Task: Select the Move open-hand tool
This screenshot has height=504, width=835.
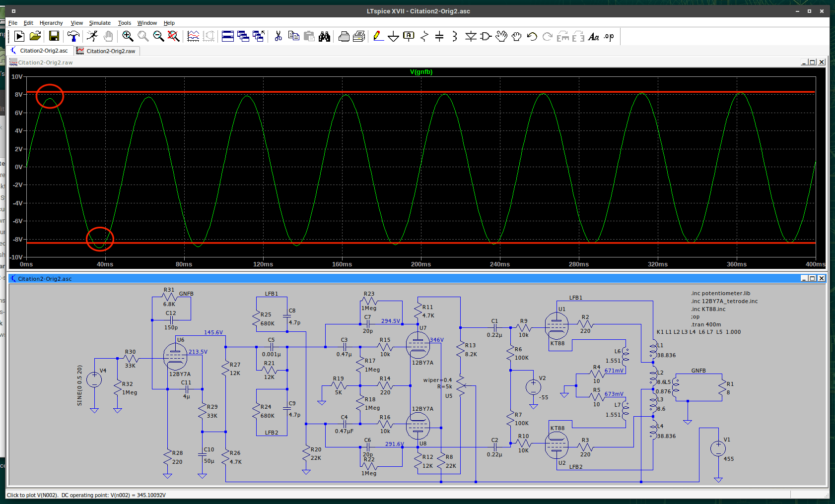Action: [x=501, y=36]
